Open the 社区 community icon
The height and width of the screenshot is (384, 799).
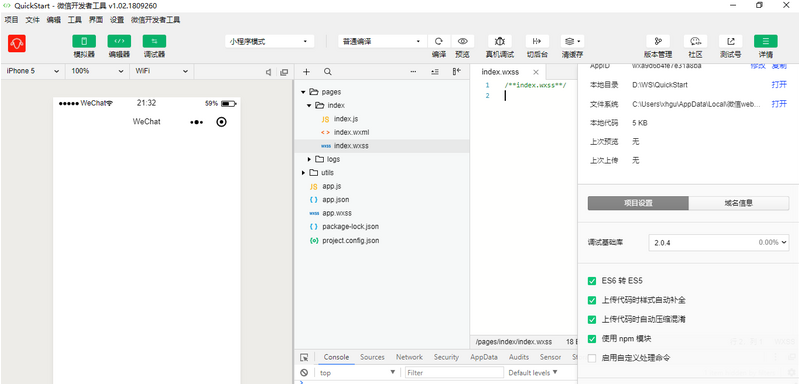695,41
